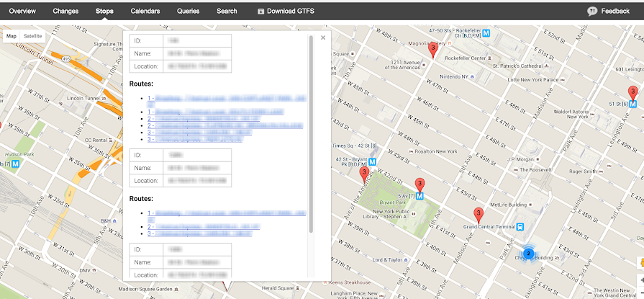This screenshot has width=644, height=299.
Task: Click the 42 St Bryant Pk subway icon
Action: pos(373,161)
